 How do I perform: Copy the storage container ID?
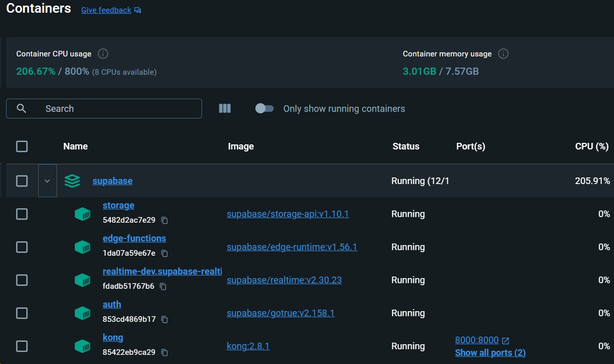(164, 221)
